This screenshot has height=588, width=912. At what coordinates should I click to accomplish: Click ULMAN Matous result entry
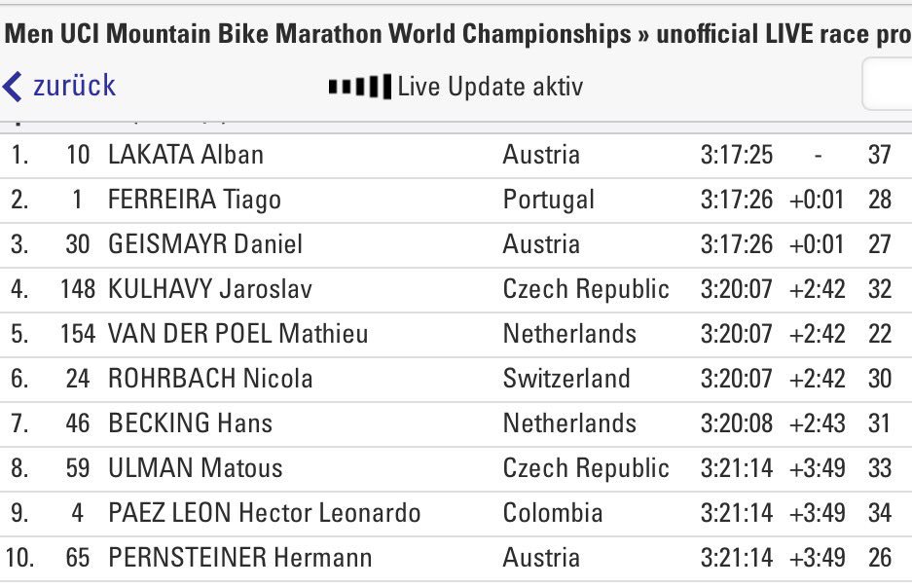(x=456, y=469)
